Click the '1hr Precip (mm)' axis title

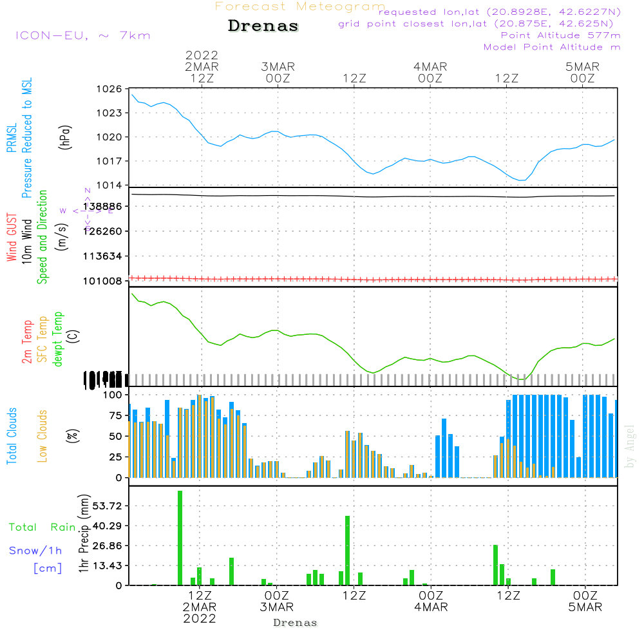point(84,533)
